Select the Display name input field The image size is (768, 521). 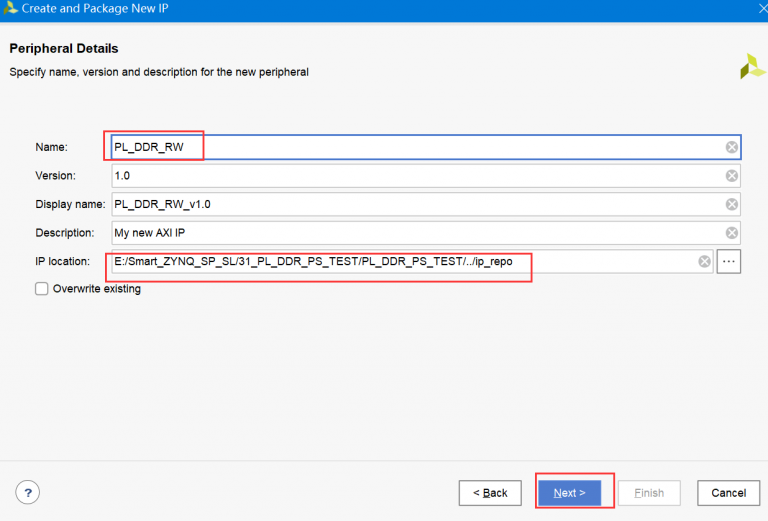point(420,204)
